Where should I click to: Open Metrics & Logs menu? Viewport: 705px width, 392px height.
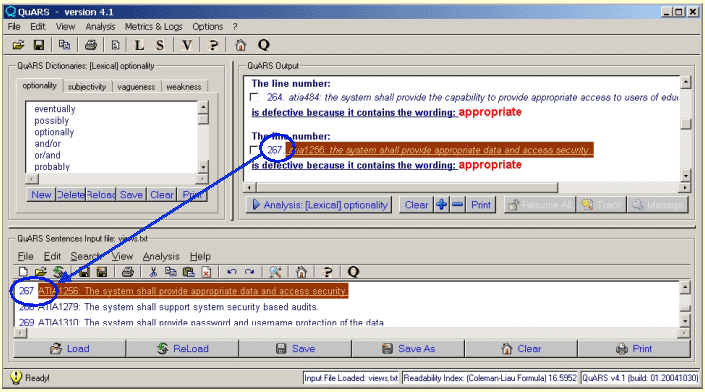pos(153,27)
